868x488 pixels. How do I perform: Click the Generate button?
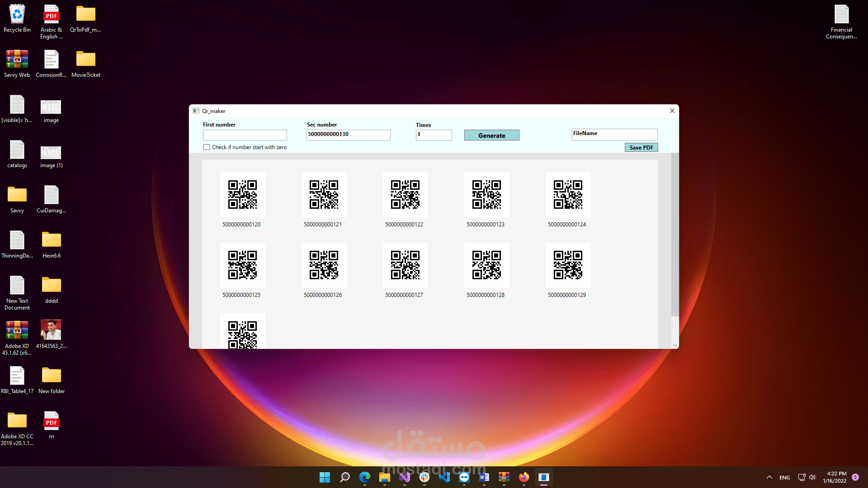(x=491, y=135)
